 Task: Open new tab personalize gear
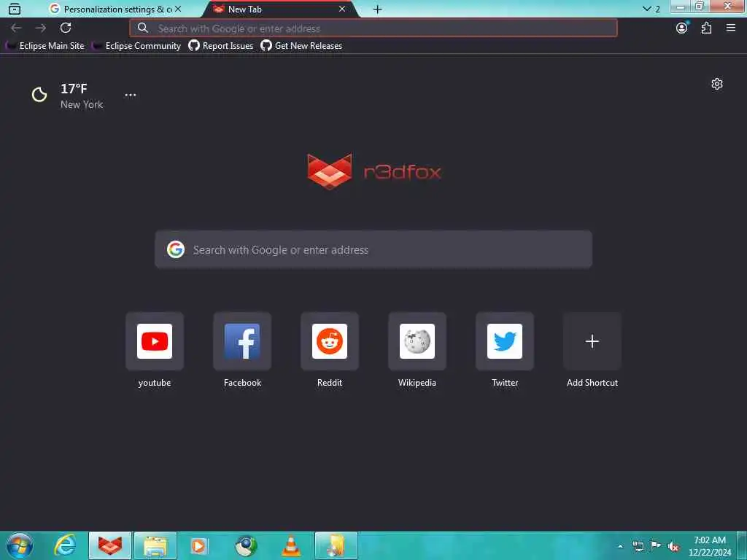pos(717,84)
